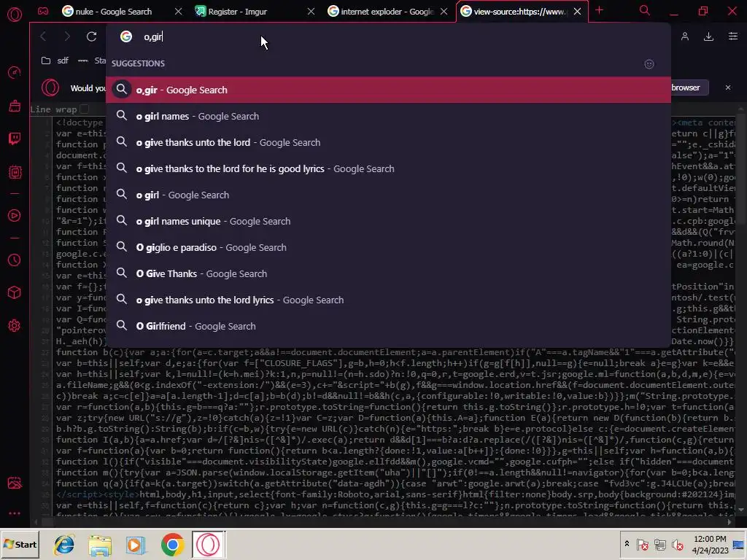Open the Easy Setup sliders icon
Screen dimensions: 747x560
point(732,36)
